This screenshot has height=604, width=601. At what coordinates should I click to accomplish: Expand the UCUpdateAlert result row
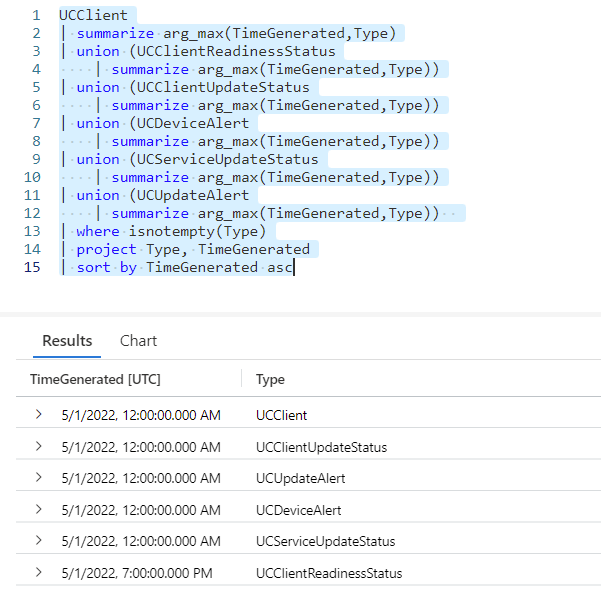(x=39, y=478)
